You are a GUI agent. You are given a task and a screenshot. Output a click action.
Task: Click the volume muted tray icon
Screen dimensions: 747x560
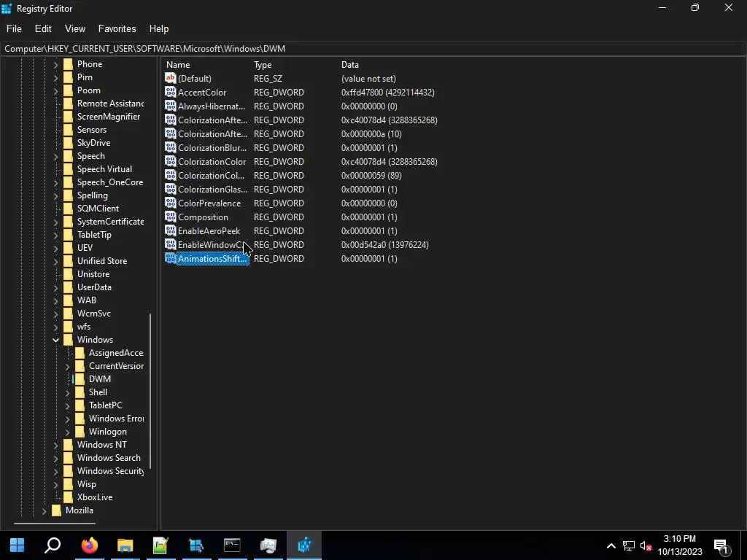click(646, 545)
